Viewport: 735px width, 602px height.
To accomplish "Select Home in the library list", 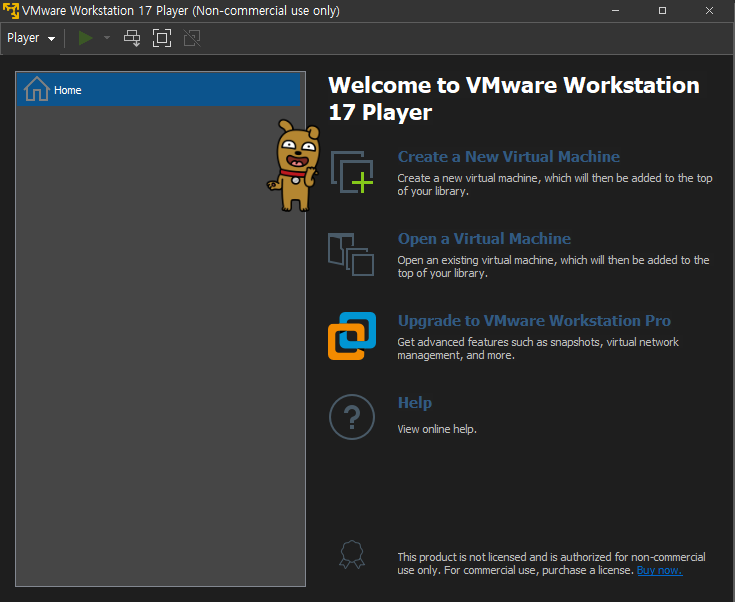I will pos(158,90).
